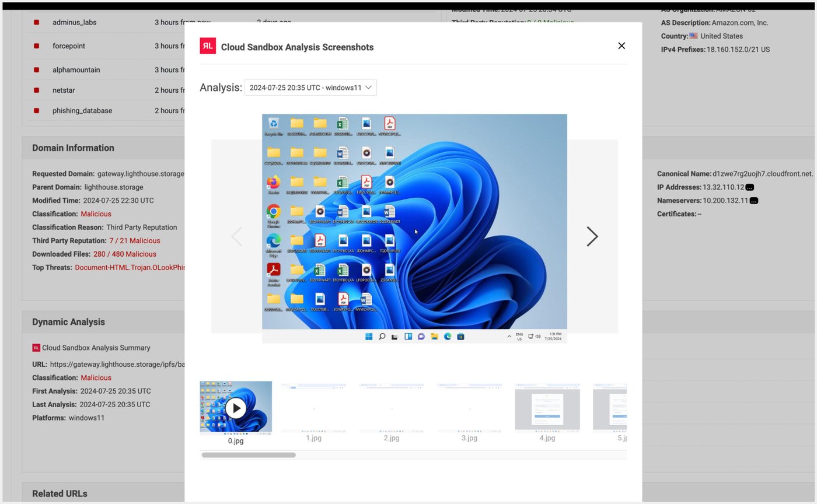The image size is (817, 504).
Task: Click the 1:31 PM clock in screenshot taskbar
Action: tap(553, 337)
